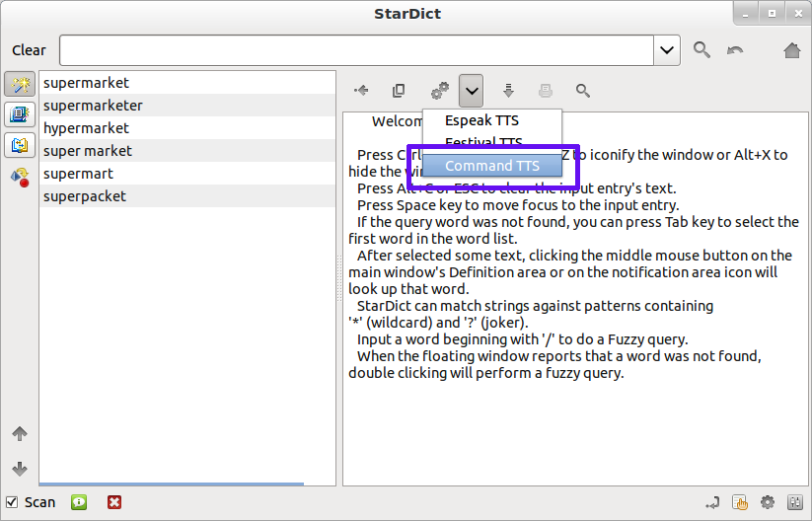Select word 'supermarketer' in the list
812x521 pixels.
186,106
